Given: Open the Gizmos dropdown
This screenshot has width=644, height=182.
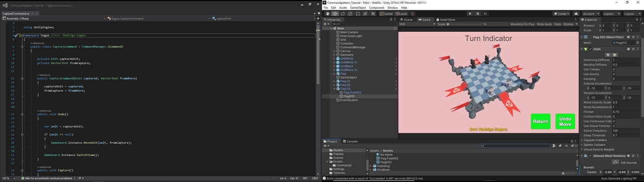Looking at the screenshot, I should (x=570, y=24).
